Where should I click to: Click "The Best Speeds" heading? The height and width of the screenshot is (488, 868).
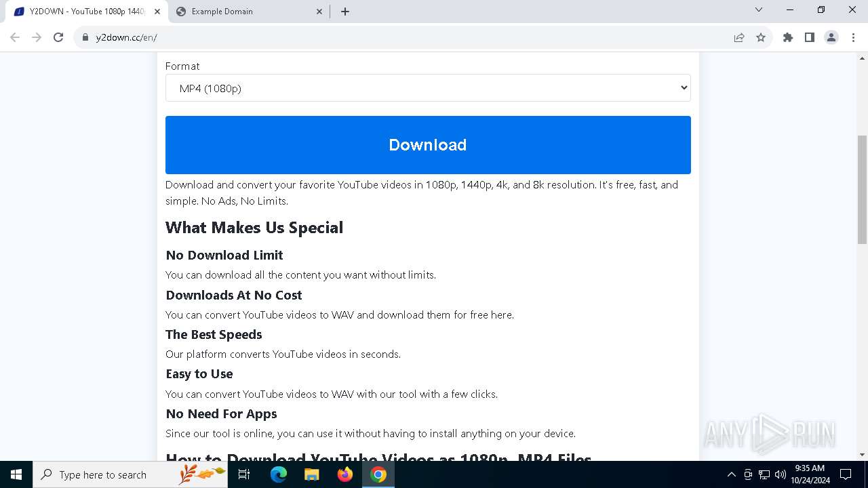pyautogui.click(x=214, y=335)
